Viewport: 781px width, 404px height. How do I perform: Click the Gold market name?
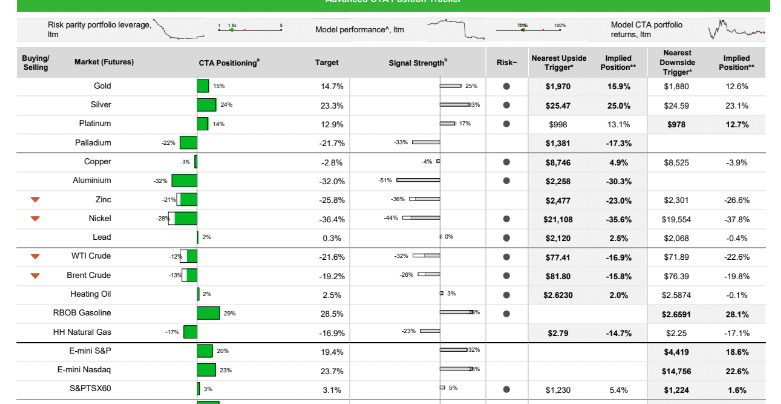102,86
